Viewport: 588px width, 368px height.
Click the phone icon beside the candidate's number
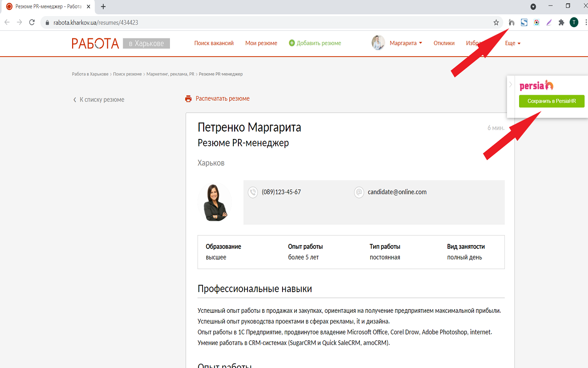[x=253, y=192]
